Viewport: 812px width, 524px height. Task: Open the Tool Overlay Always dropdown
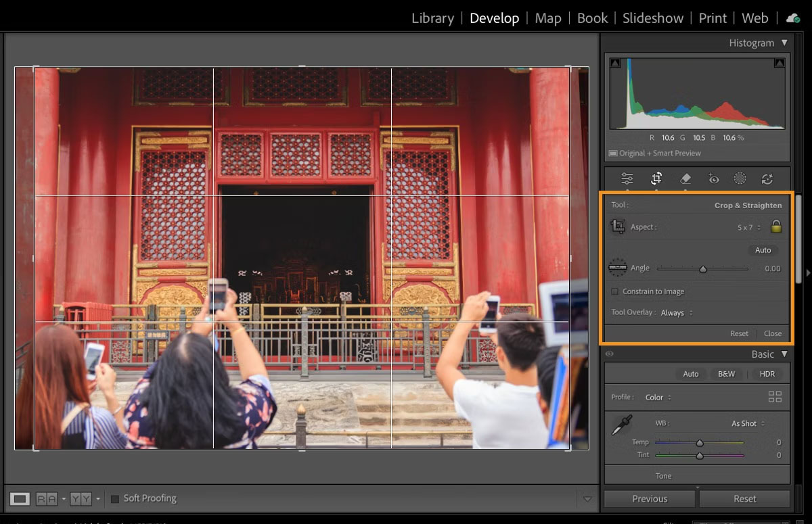tap(675, 312)
